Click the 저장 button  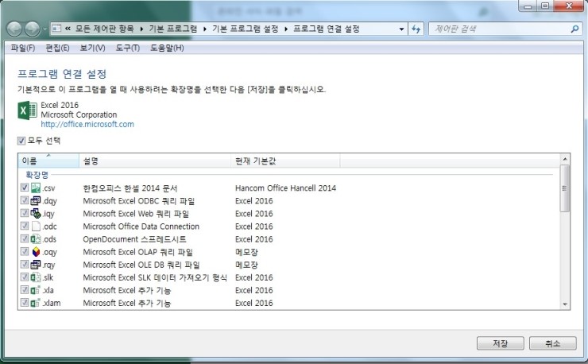[x=501, y=343]
